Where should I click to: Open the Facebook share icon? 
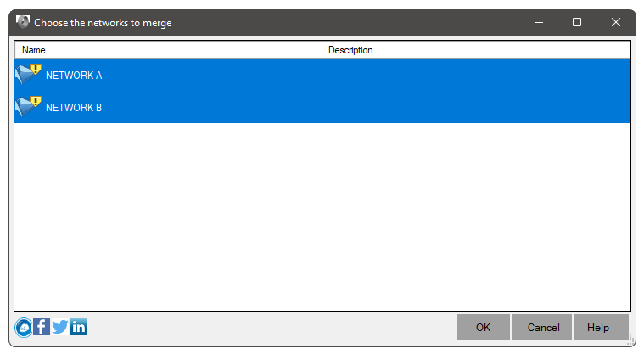[x=42, y=328]
